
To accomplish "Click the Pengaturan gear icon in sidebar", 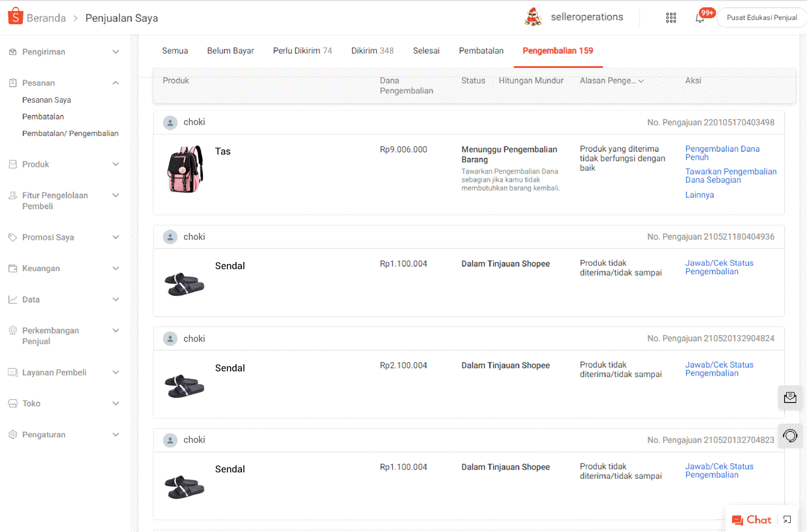I will (12, 434).
